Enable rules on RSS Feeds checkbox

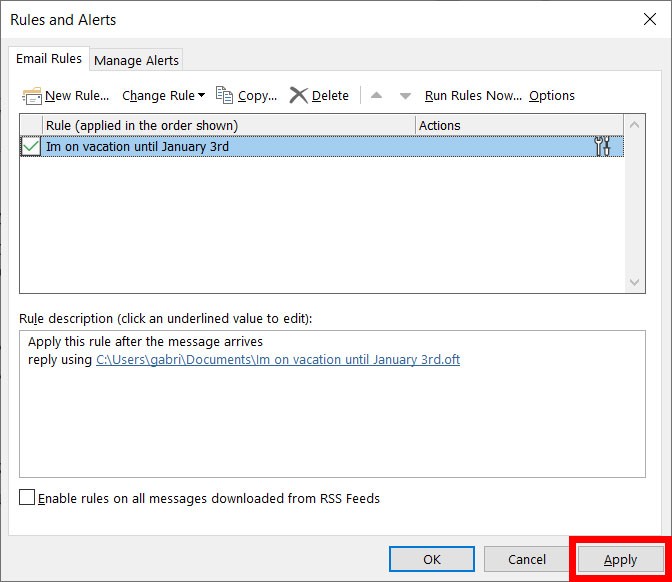click(27, 498)
